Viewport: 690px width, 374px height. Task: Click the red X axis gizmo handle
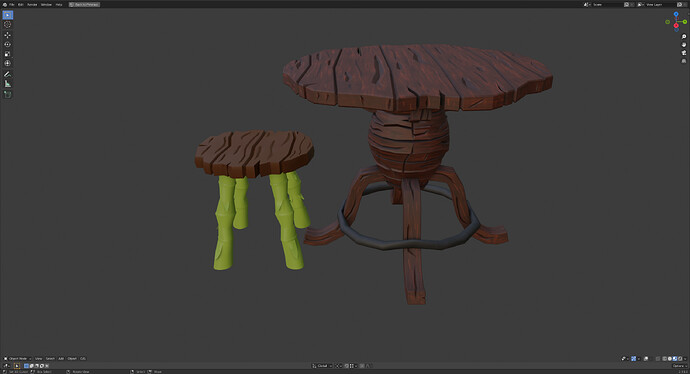pyautogui.click(x=676, y=26)
